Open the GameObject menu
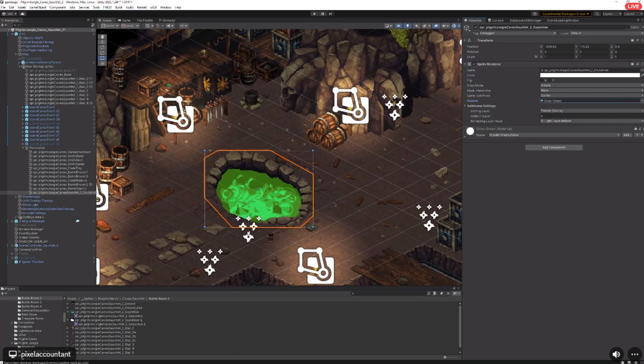644x364 pixels. point(37,8)
